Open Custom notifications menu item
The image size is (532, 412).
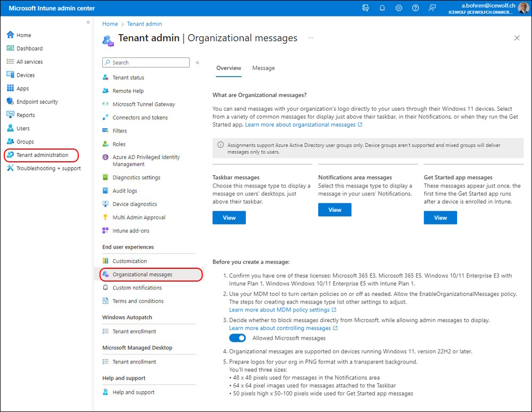click(137, 287)
